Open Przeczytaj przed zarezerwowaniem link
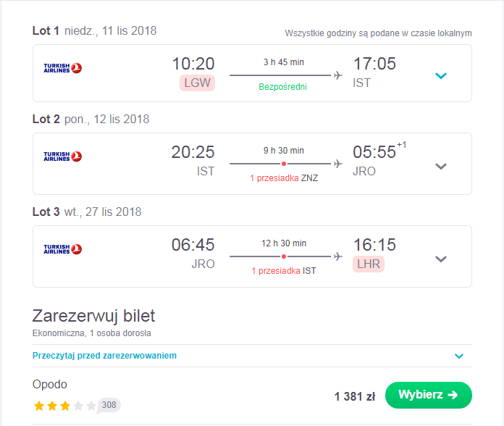This screenshot has height=426, width=504. [104, 356]
